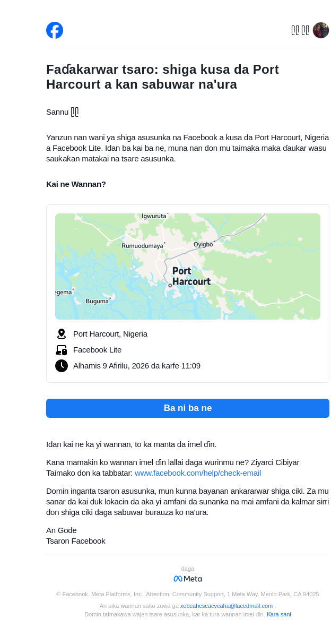Click the Port Harcourt label on map

click(x=191, y=276)
